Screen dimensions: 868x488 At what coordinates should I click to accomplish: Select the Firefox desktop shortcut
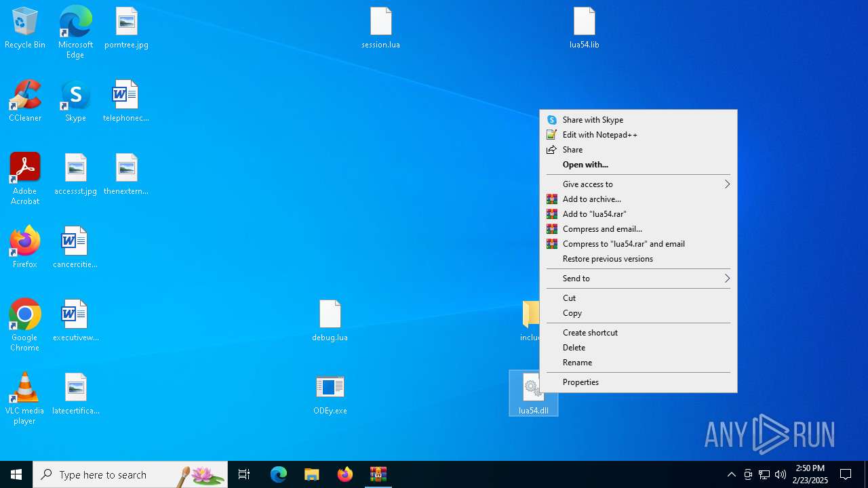25,248
